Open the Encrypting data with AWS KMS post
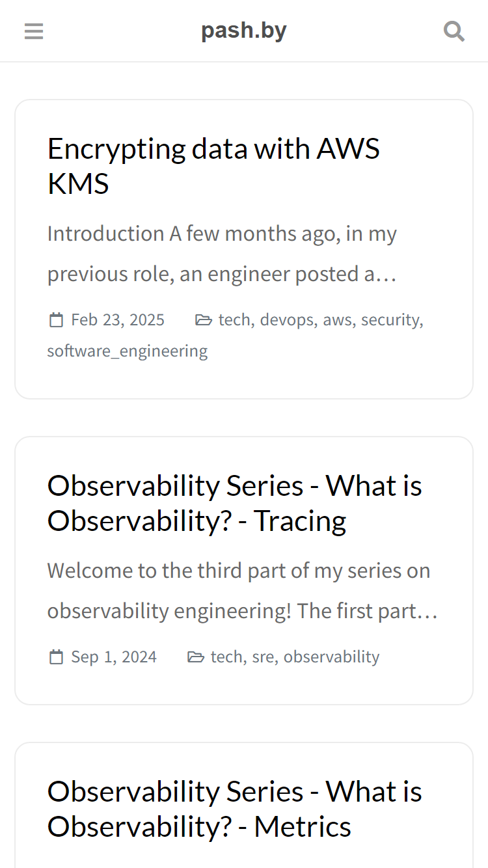This screenshot has height=868, width=488. (213, 166)
